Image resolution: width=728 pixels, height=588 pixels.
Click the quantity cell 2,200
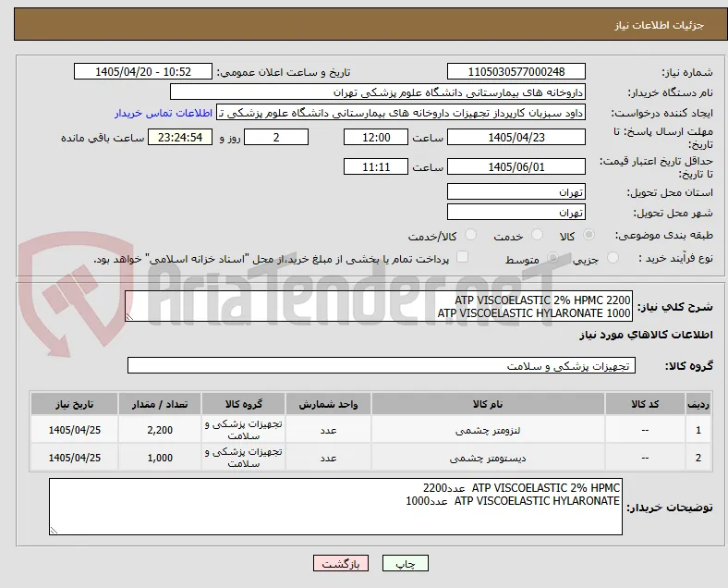[x=160, y=430]
